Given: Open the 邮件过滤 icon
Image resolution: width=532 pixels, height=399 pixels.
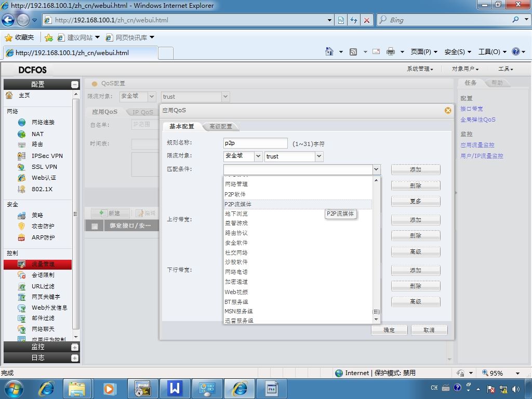Looking at the screenshot, I should 22,318.
